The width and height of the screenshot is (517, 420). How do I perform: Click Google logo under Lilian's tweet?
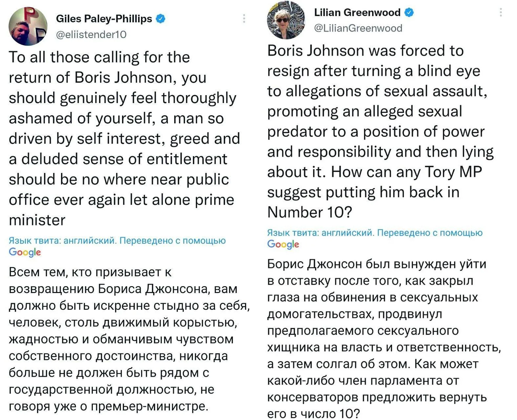click(x=283, y=244)
